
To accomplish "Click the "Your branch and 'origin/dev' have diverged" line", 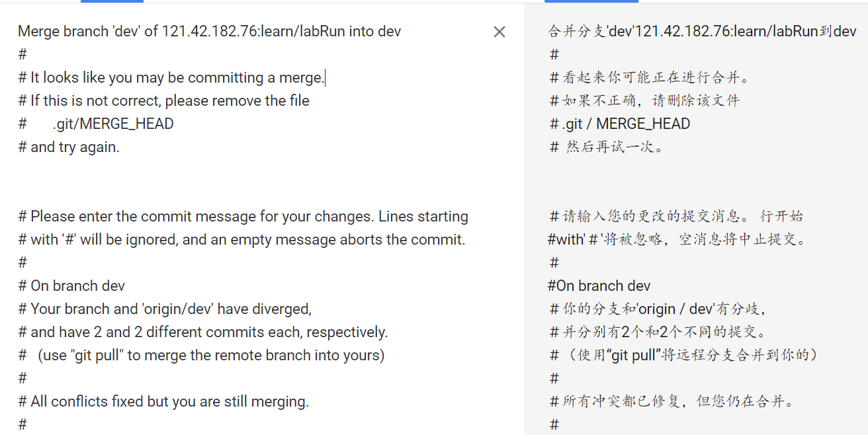I will [x=165, y=309].
